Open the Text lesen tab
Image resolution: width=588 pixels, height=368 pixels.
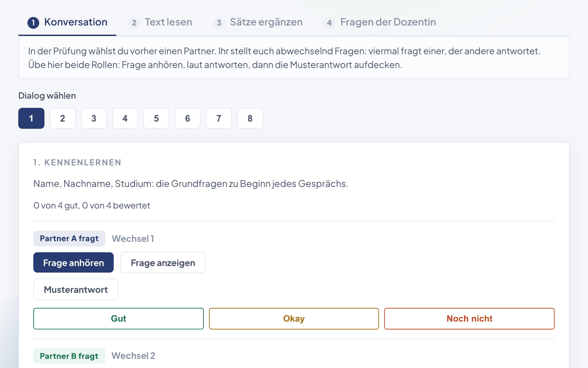(x=160, y=23)
